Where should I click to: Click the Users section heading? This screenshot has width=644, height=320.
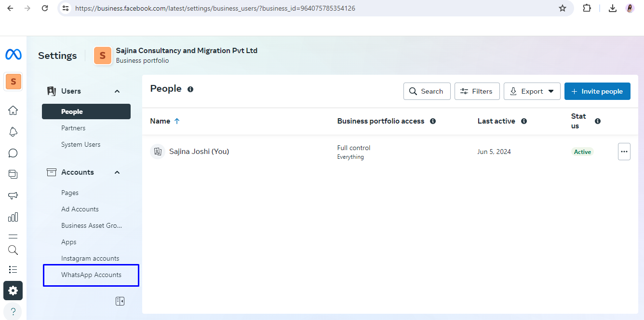pyautogui.click(x=71, y=91)
